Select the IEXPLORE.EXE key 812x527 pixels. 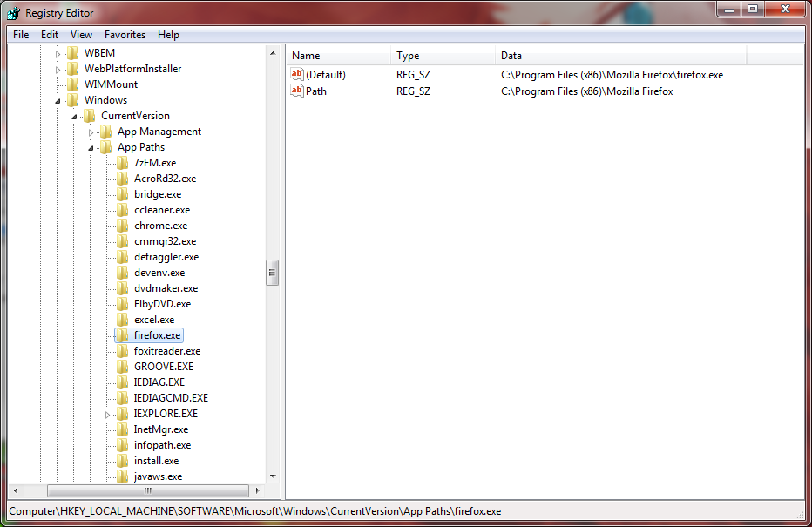pyautogui.click(x=166, y=414)
